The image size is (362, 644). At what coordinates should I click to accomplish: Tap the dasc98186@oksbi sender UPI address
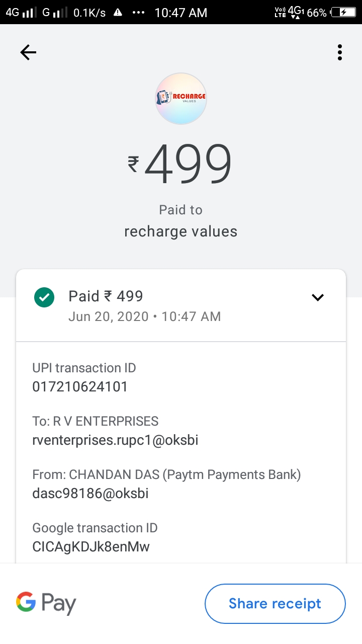coord(90,494)
